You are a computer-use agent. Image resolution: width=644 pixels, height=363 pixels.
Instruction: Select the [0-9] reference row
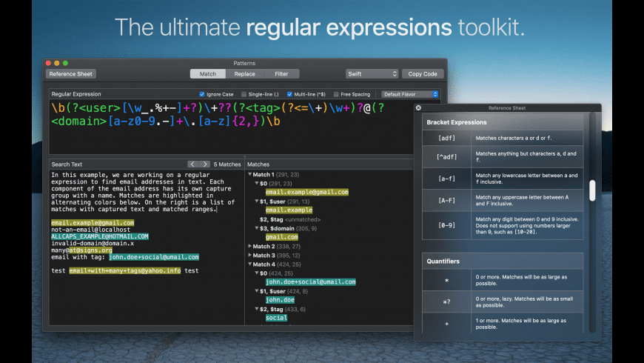[503, 225]
